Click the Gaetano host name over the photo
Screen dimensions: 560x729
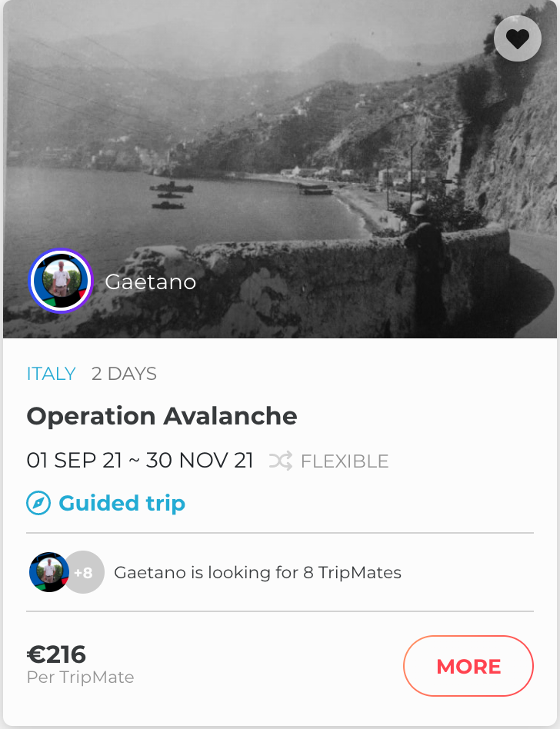click(151, 282)
